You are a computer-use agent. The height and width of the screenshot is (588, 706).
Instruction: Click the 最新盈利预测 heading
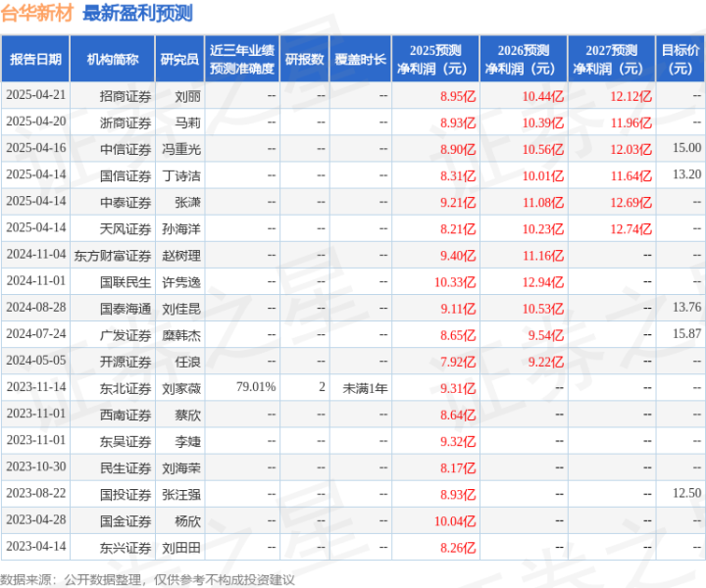click(x=138, y=13)
